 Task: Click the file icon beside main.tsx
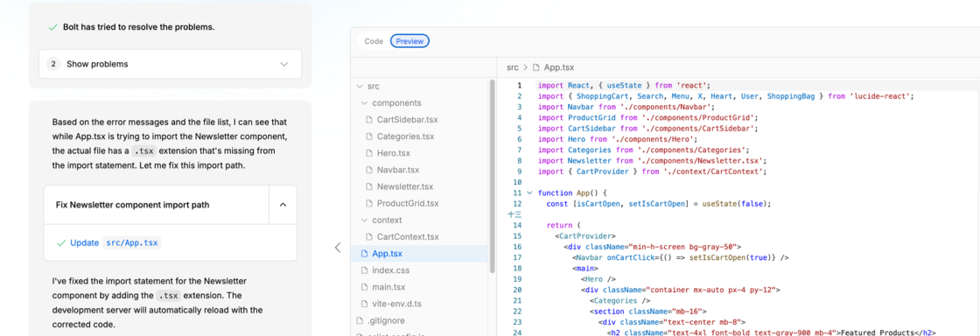tap(364, 287)
